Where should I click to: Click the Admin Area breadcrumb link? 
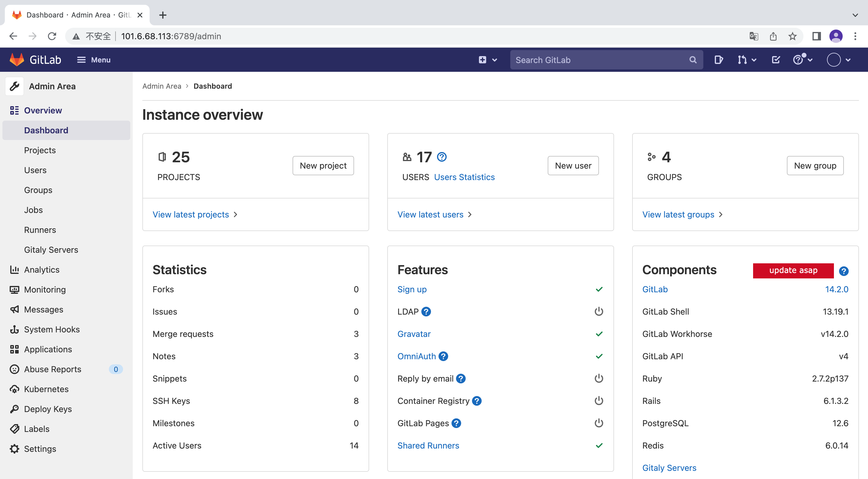click(x=162, y=86)
